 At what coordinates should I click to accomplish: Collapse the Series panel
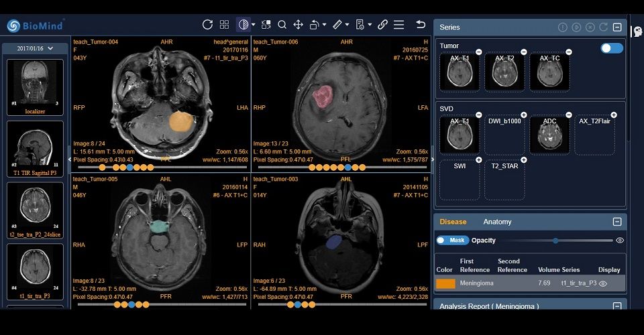point(617,27)
